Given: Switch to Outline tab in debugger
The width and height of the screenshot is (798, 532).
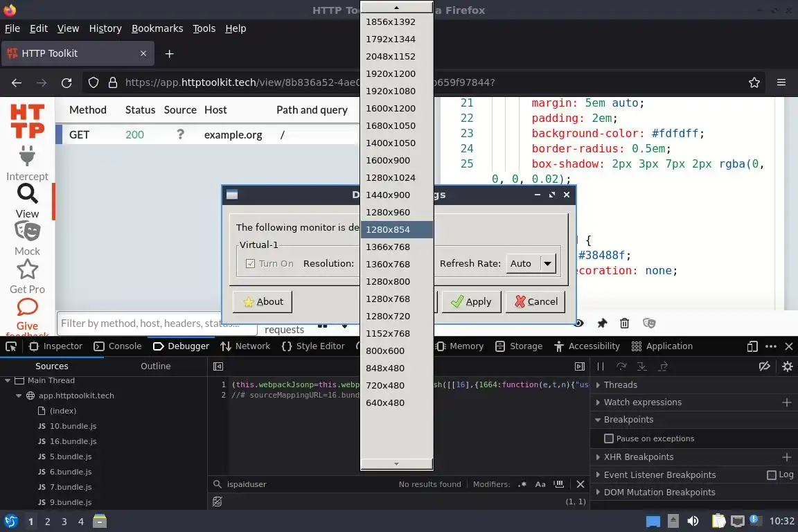Looking at the screenshot, I should (156, 366).
